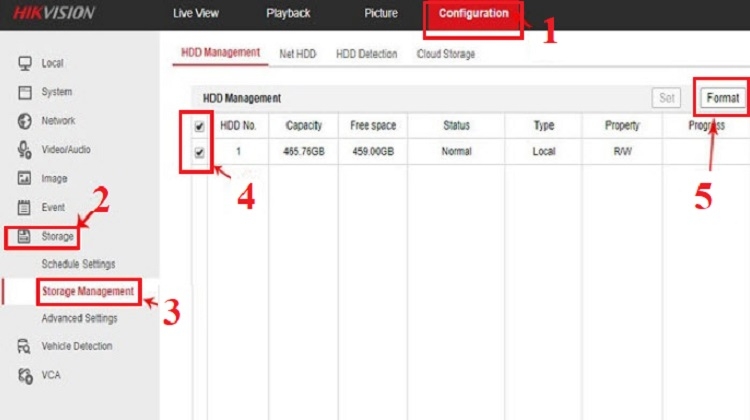The image size is (750, 420).
Task: Click the Format button
Action: tap(723, 98)
